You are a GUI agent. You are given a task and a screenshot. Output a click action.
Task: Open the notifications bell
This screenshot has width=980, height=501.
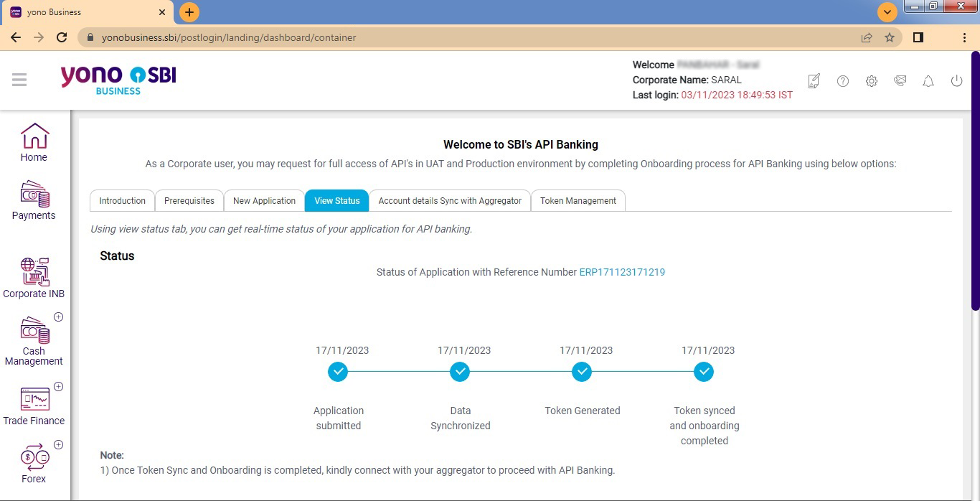[928, 81]
